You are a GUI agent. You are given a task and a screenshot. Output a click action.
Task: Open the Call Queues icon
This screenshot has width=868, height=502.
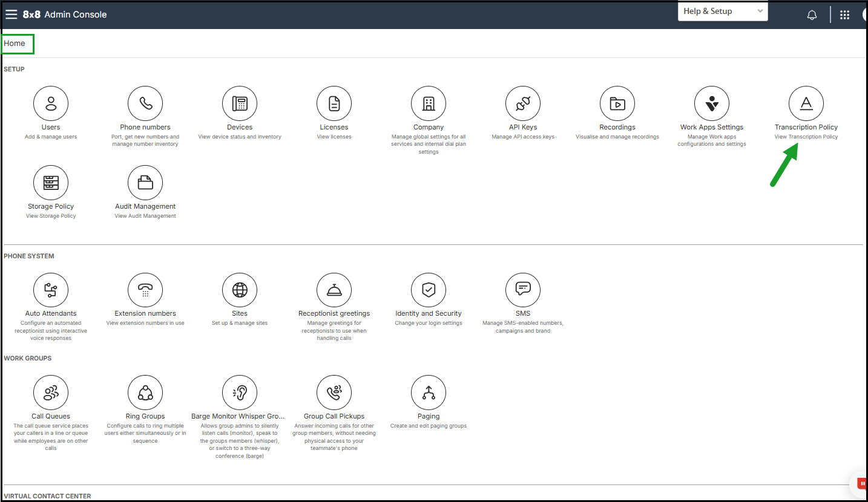point(51,393)
